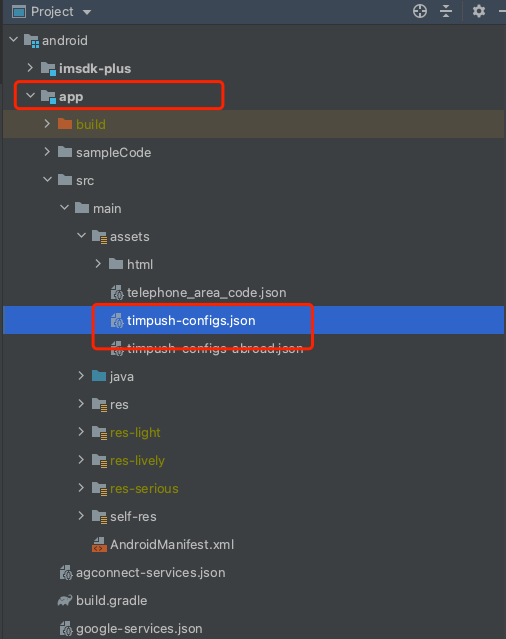Click the blue java source folder icon

click(x=99, y=376)
